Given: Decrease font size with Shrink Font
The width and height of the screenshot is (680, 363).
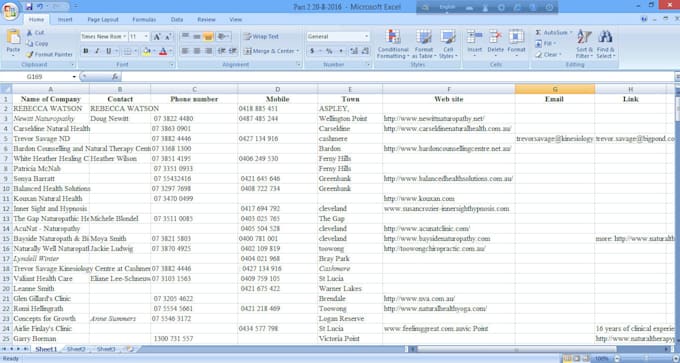Looking at the screenshot, I should coord(168,37).
